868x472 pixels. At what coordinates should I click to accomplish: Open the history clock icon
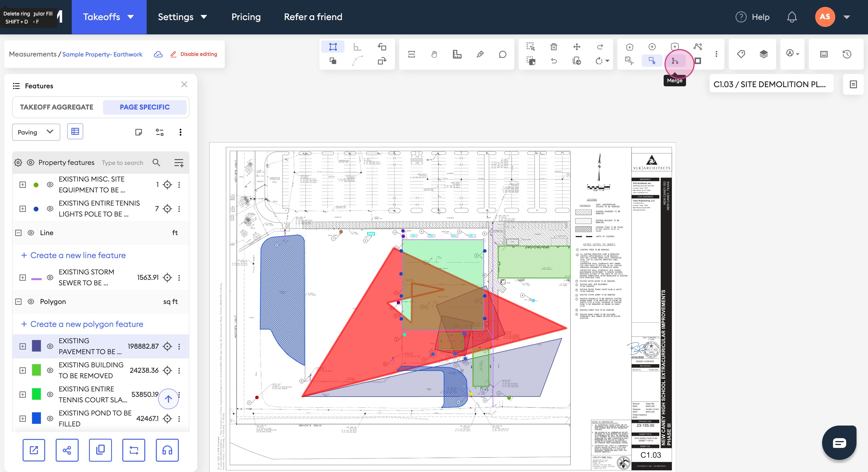click(847, 54)
